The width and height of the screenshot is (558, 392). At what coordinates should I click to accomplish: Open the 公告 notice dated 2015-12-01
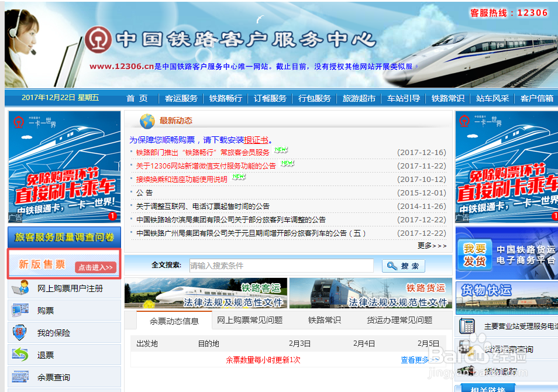pyautogui.click(x=144, y=193)
